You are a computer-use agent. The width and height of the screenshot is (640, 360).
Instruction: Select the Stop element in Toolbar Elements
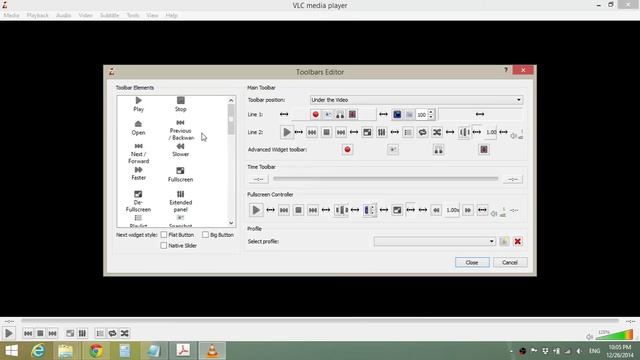[x=180, y=104]
